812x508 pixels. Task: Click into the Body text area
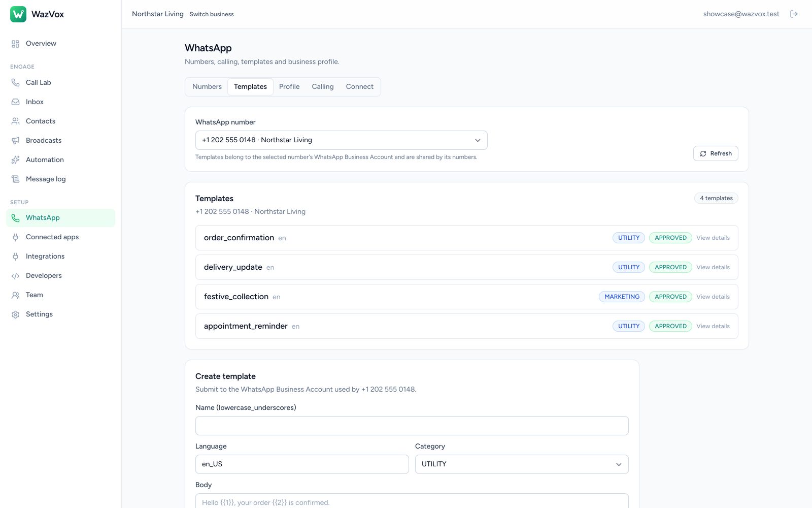tap(412, 501)
